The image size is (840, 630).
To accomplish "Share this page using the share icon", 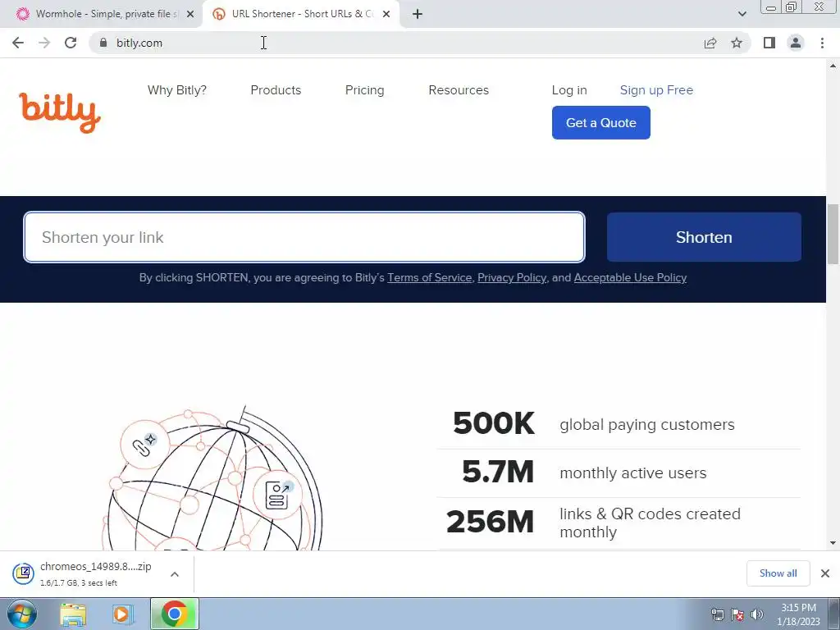I will coord(710,43).
